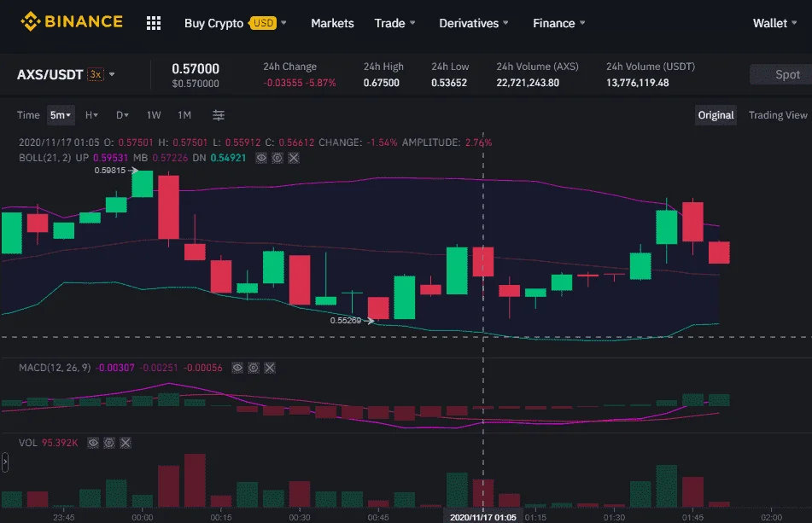Open the 5m interval dropdown

click(x=61, y=115)
